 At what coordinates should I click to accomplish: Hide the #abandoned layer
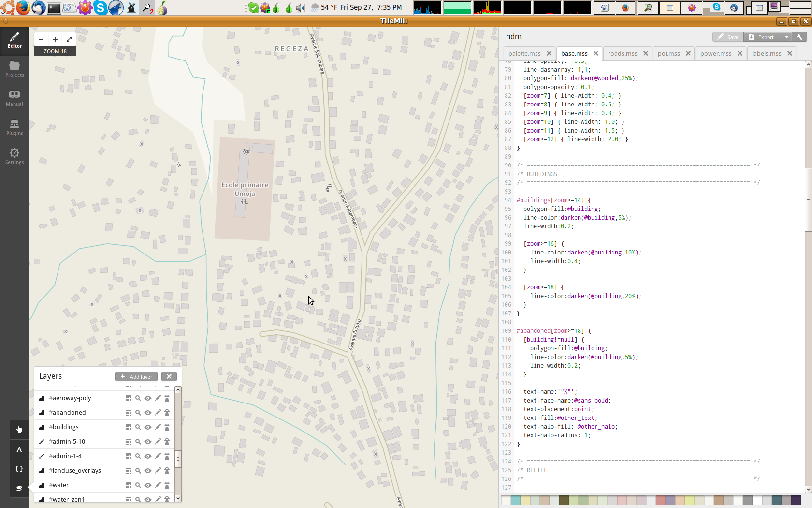tap(148, 413)
